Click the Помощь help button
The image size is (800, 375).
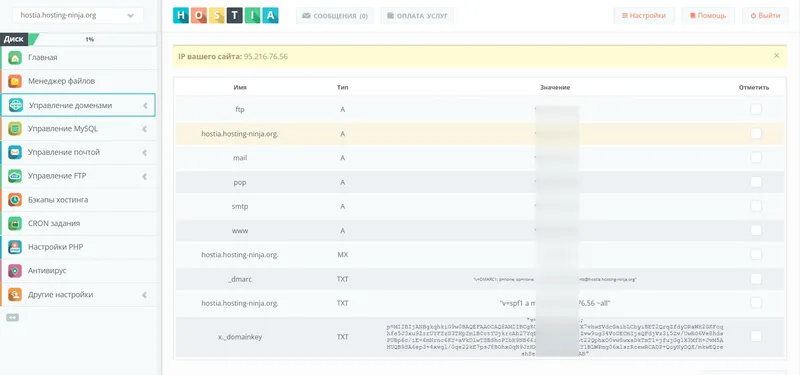(x=708, y=16)
